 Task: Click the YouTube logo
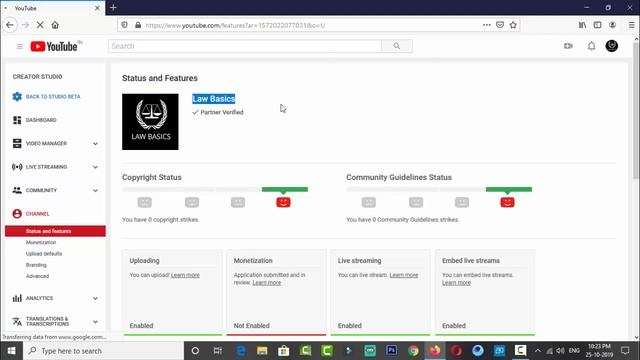pos(54,47)
